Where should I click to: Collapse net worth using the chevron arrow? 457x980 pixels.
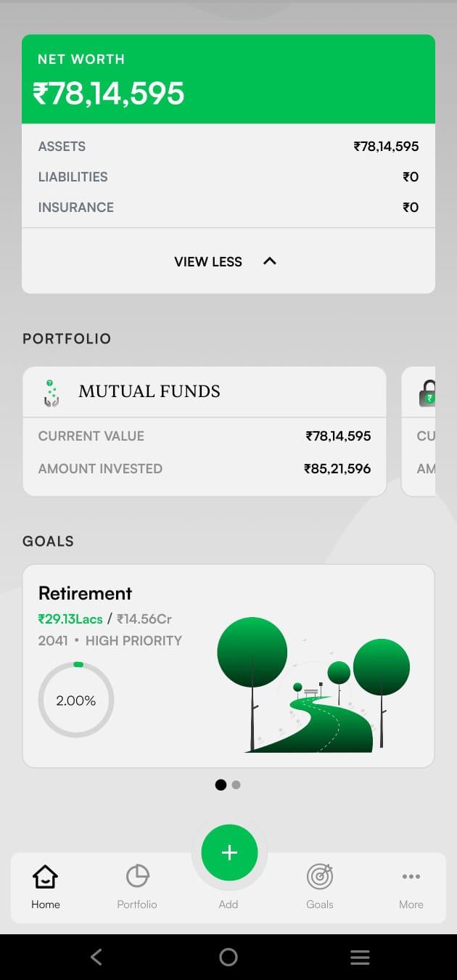click(270, 261)
